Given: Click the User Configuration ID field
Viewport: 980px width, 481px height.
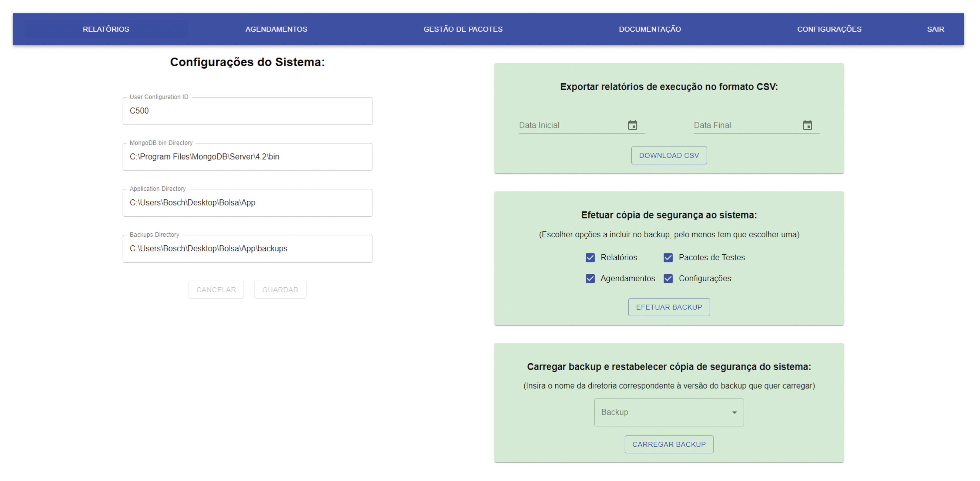Looking at the screenshot, I should [247, 111].
